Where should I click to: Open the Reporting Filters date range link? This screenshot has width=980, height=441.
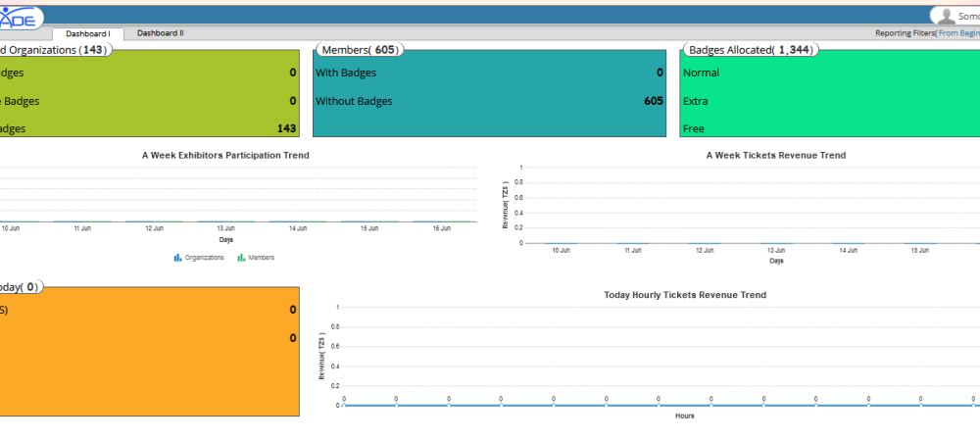click(958, 33)
